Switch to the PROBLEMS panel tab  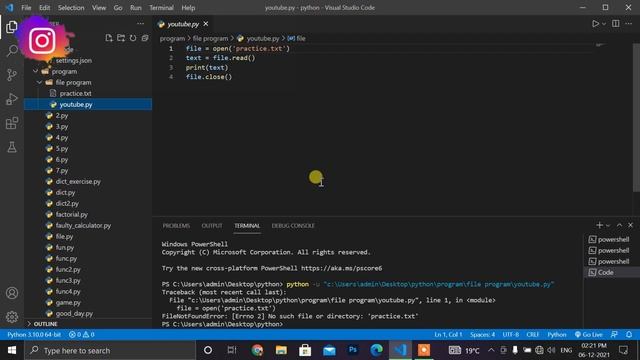tap(176, 226)
